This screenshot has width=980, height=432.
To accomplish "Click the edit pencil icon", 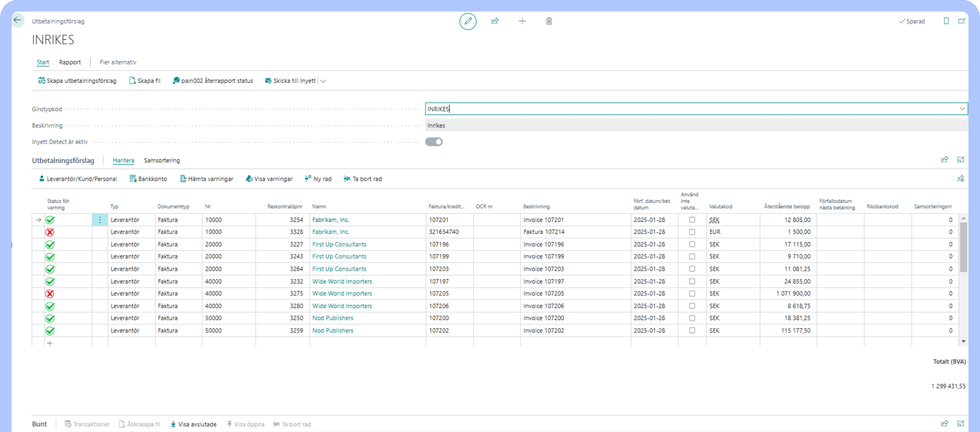I will (x=468, y=21).
